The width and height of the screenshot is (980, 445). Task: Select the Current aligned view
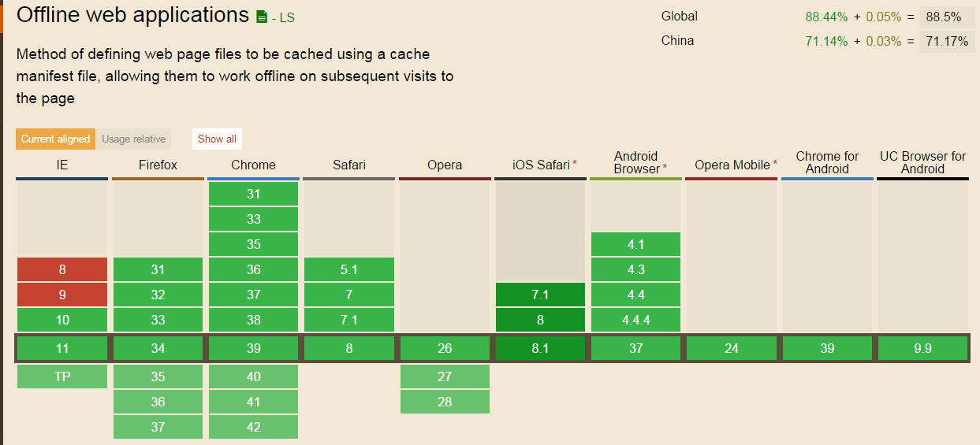pos(55,139)
